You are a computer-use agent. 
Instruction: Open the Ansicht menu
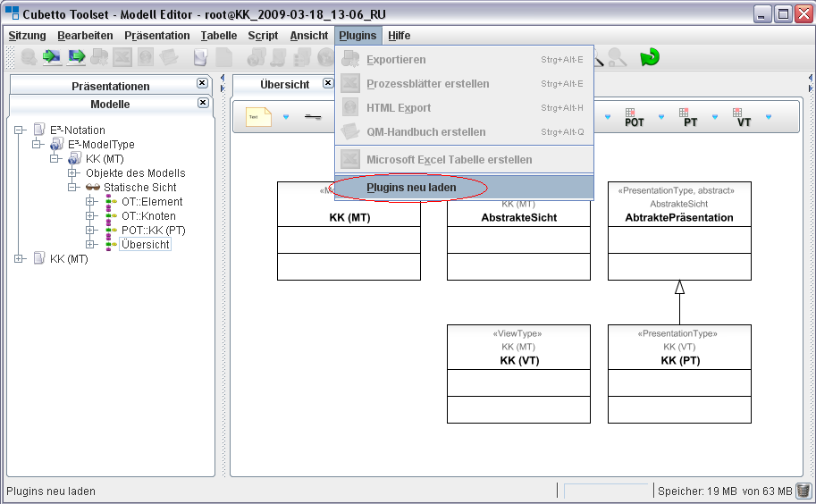coord(309,36)
